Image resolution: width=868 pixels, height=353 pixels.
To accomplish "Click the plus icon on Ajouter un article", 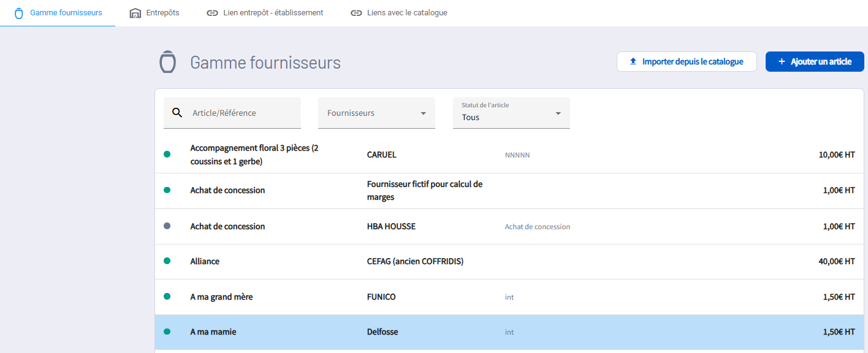I will (x=782, y=61).
